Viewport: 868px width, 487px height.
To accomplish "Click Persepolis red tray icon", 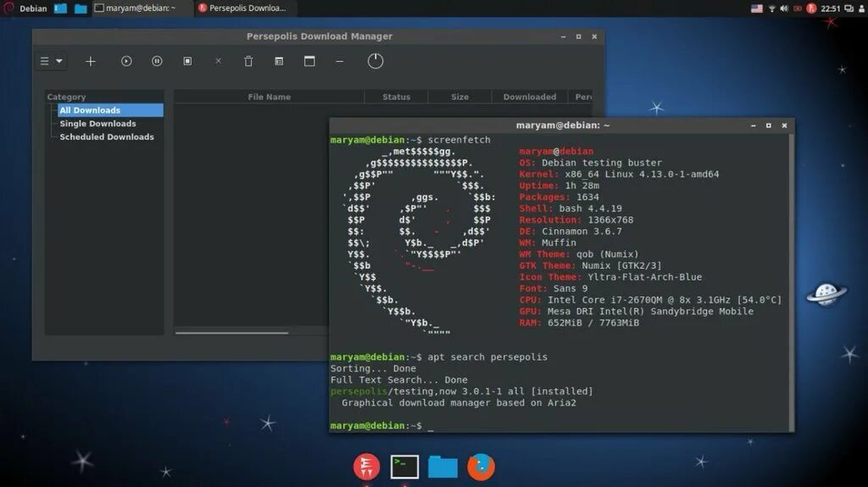I will point(811,8).
